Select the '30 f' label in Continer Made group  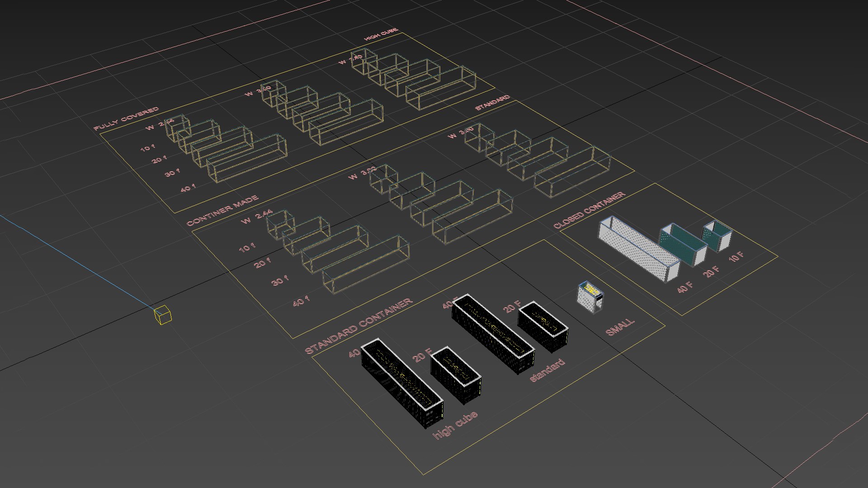pyautogui.click(x=280, y=281)
